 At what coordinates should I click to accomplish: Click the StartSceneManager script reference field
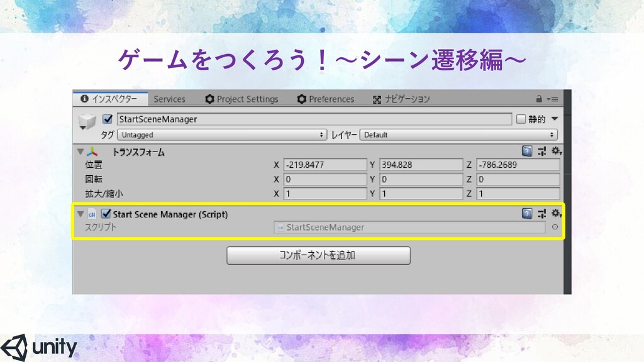(x=409, y=227)
